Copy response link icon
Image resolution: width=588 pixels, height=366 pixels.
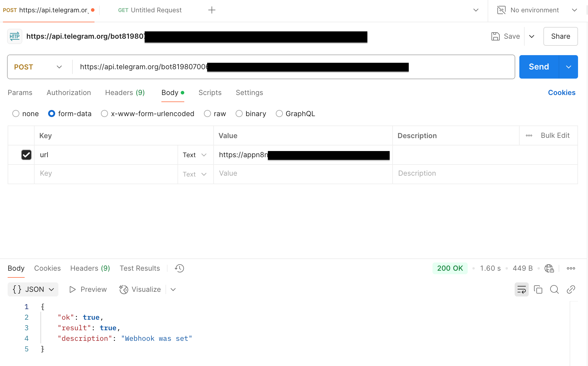click(x=571, y=289)
